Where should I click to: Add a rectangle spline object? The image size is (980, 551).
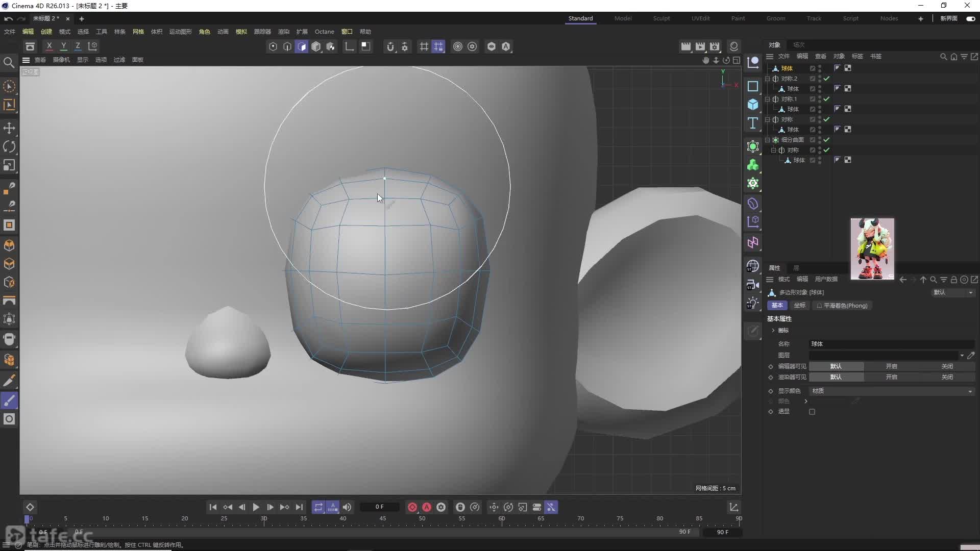753,86
